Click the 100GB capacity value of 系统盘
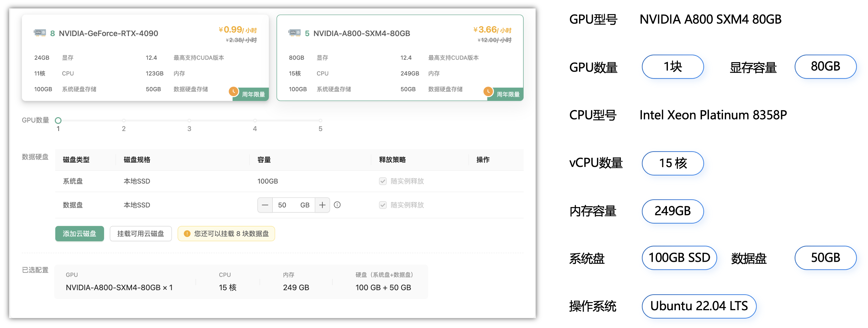Screen dimensions: 868x328 (x=268, y=181)
